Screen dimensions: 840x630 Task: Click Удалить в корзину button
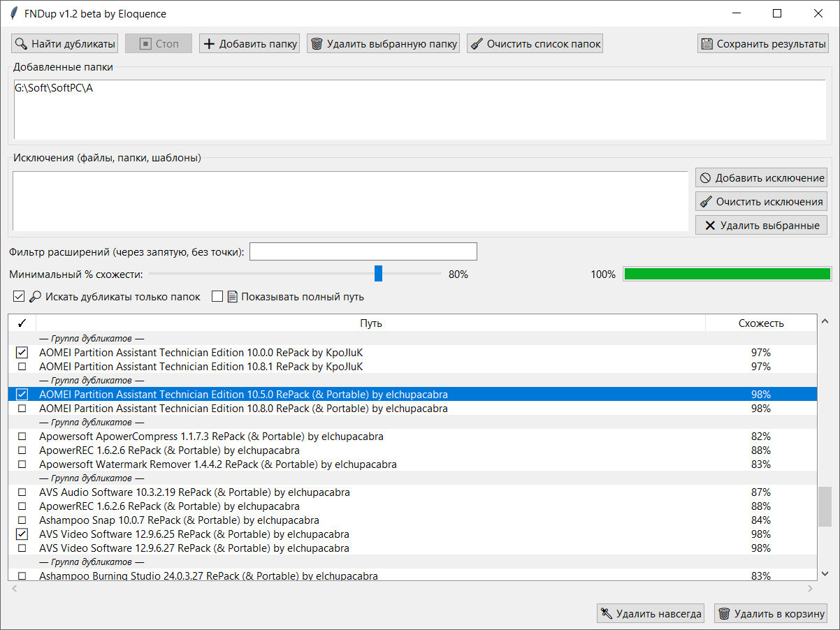click(x=771, y=614)
